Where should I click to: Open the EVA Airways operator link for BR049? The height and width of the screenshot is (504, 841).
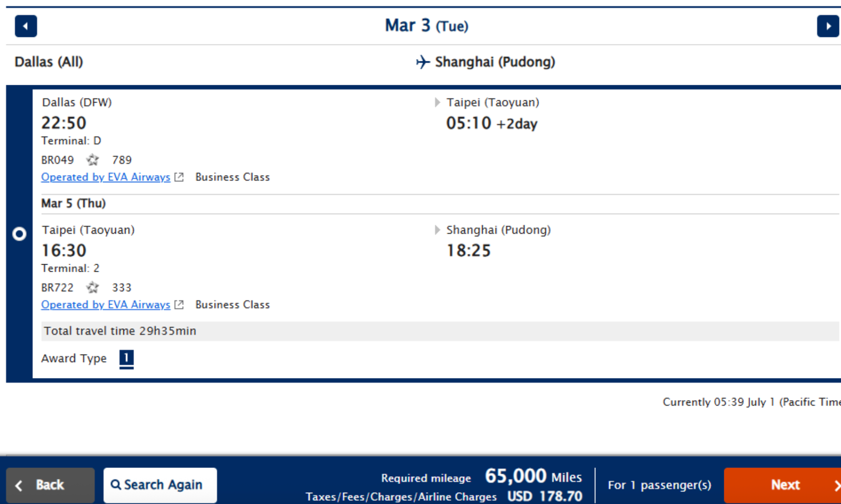[x=105, y=177]
